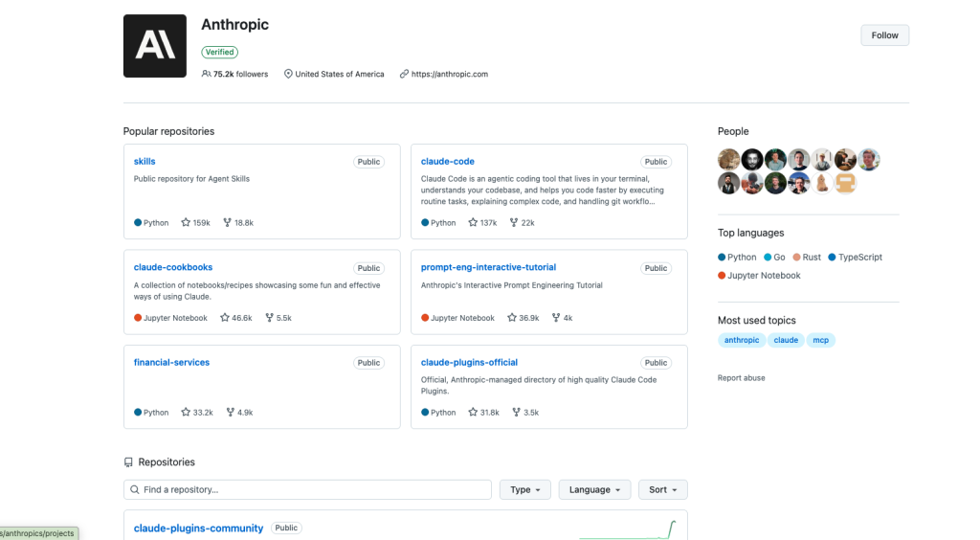Open the https://anthropic.com website link
980x540 pixels.
(450, 74)
